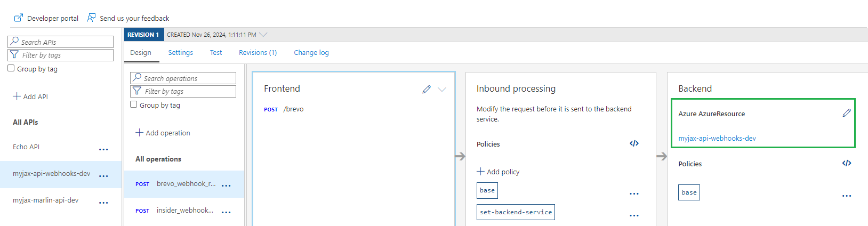Open brevo_webhook operation ellipsis menu
Screen dimensions: 868x226
pos(226,186)
